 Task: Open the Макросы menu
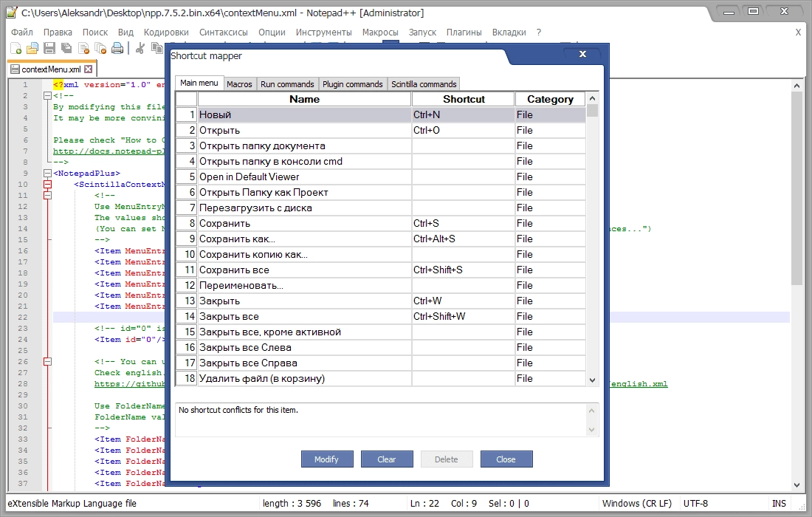(380, 32)
